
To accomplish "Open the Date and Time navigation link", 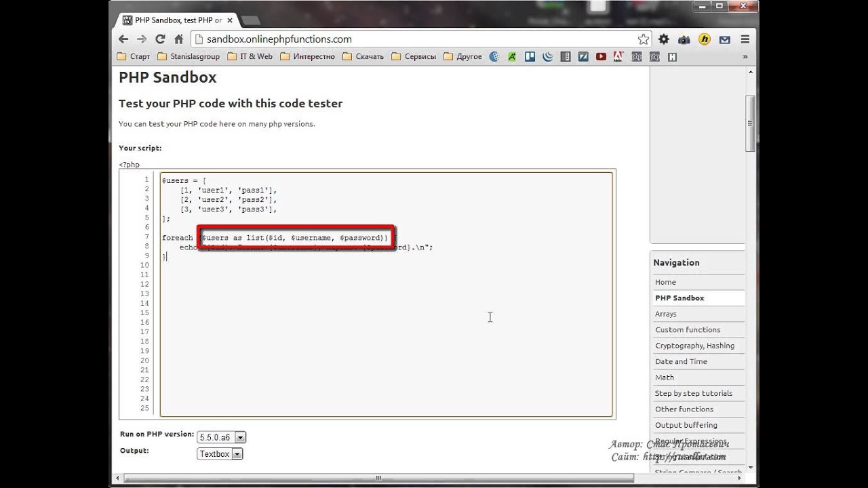I will point(681,361).
